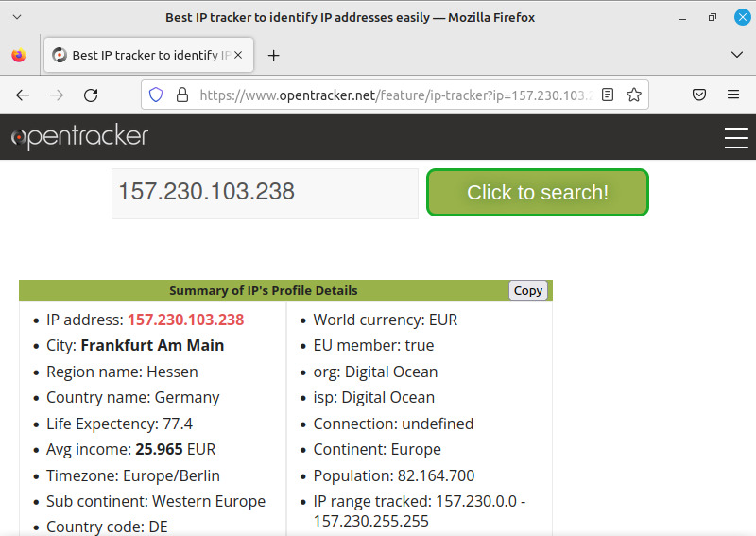Select the Best IP tracker tab
The image size is (756, 536).
click(148, 55)
